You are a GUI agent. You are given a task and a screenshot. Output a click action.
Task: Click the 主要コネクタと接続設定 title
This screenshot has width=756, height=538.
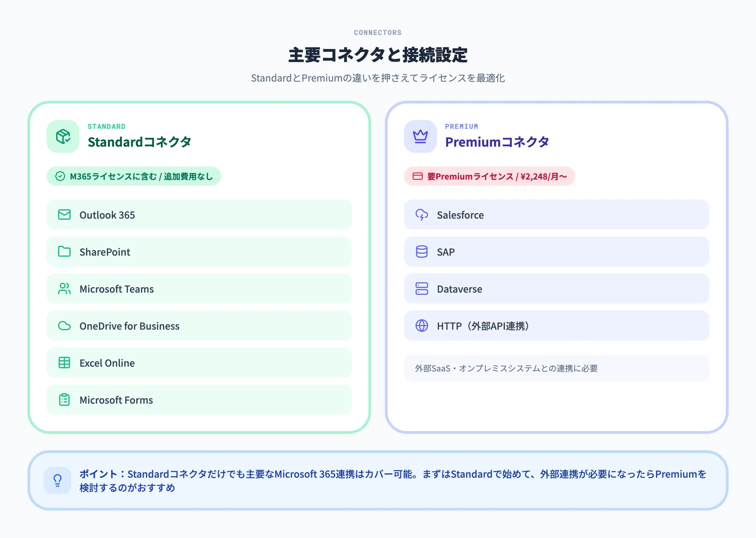pyautogui.click(x=378, y=54)
